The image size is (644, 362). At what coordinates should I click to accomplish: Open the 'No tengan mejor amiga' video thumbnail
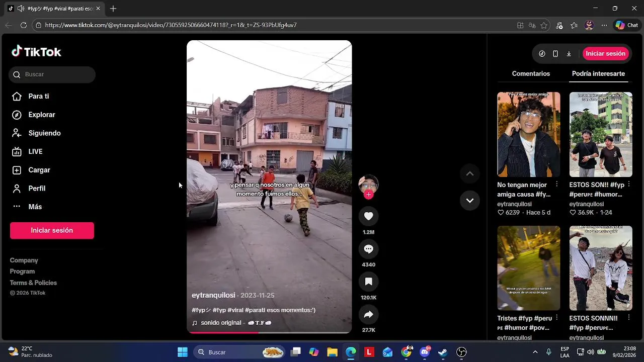pyautogui.click(x=528, y=134)
